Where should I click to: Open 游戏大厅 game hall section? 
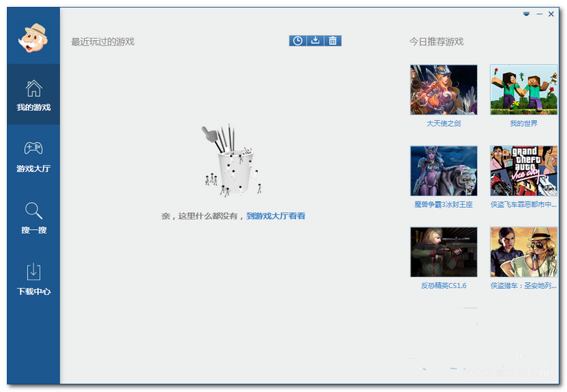click(x=34, y=157)
